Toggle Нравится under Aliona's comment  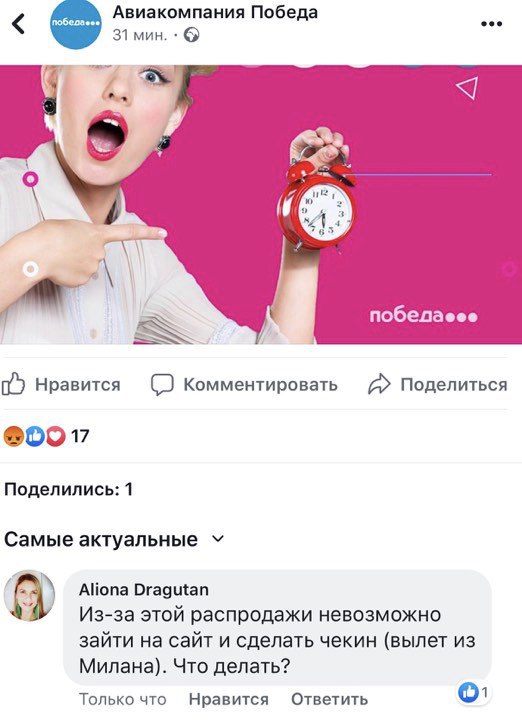tap(229, 699)
